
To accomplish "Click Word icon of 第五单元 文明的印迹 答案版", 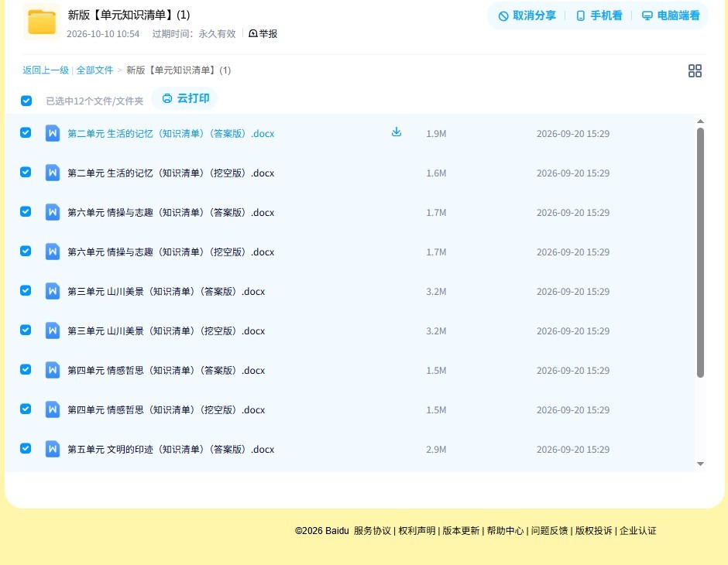I will (53, 449).
